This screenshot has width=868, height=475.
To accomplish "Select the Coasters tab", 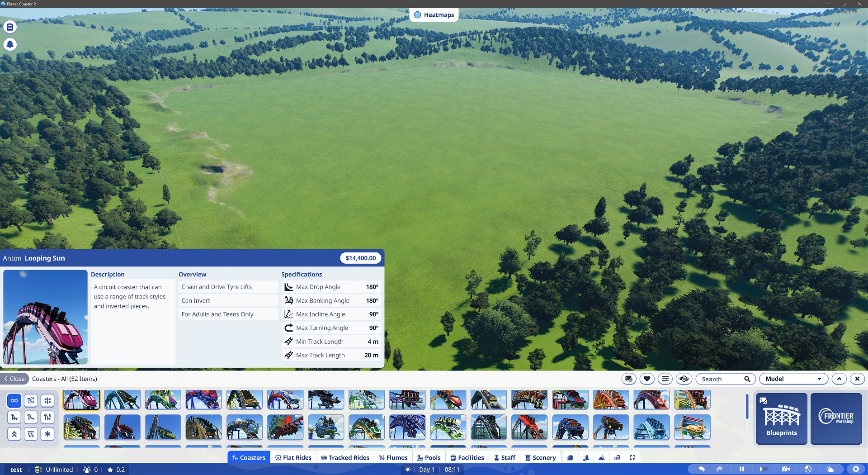I will [x=249, y=457].
